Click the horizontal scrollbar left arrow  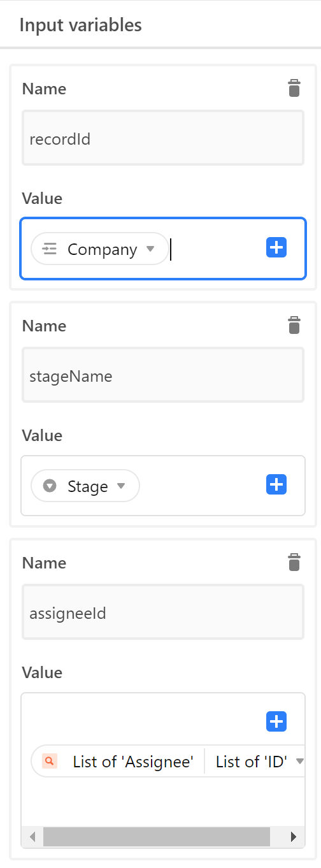point(32,837)
